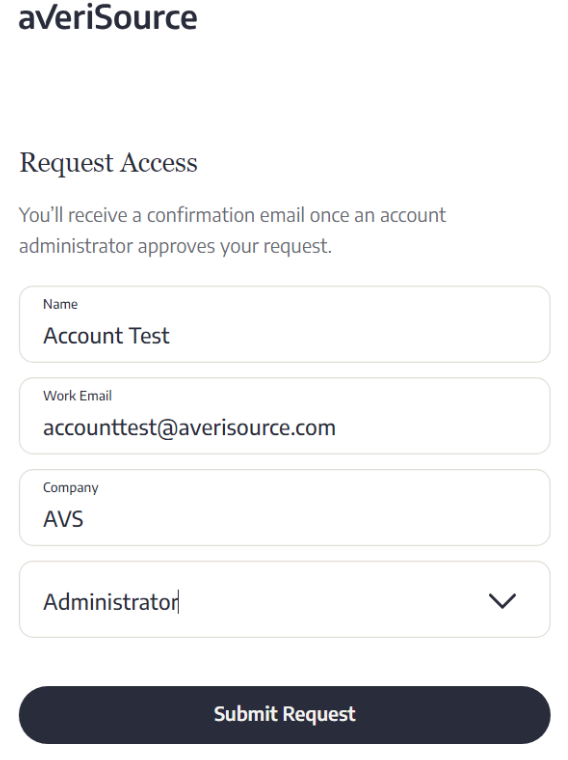Image resolution: width=568 pixels, height=760 pixels.
Task: Focus the Work Email input field
Action: (x=284, y=415)
